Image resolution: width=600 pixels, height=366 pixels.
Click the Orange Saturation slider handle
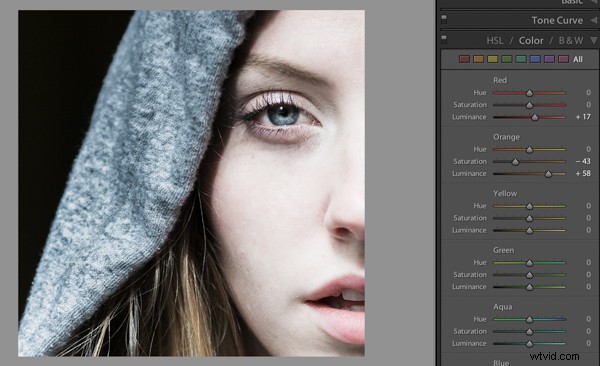click(515, 162)
